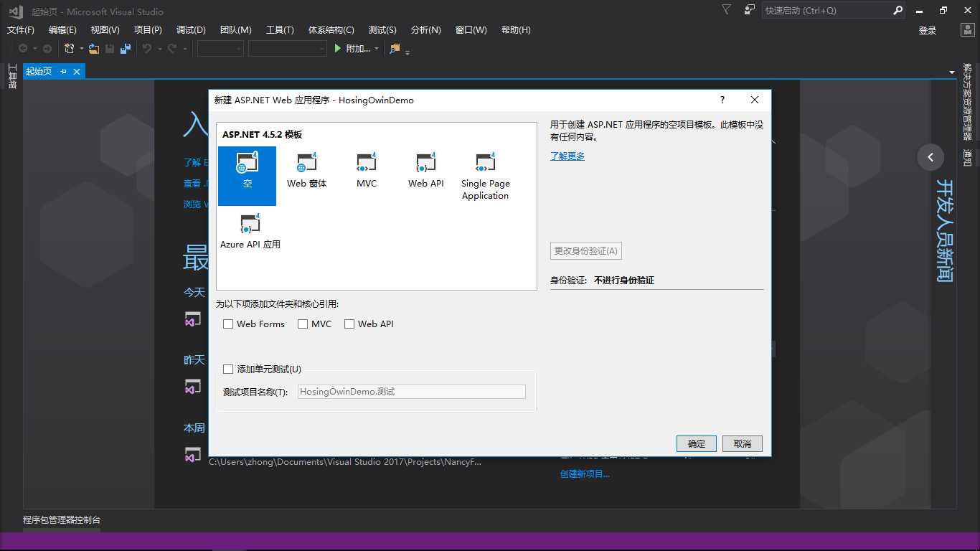Click the redo toolbar icon
The height and width of the screenshot is (551, 980).
pyautogui.click(x=172, y=49)
